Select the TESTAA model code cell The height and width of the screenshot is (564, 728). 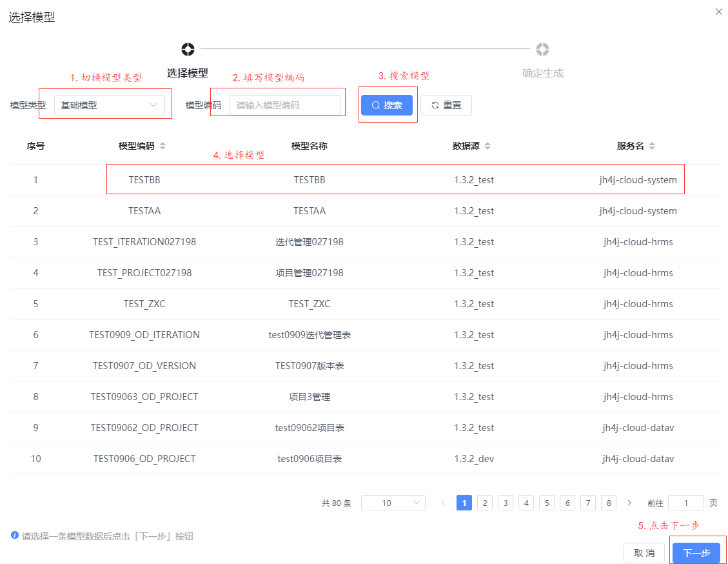[x=144, y=211]
